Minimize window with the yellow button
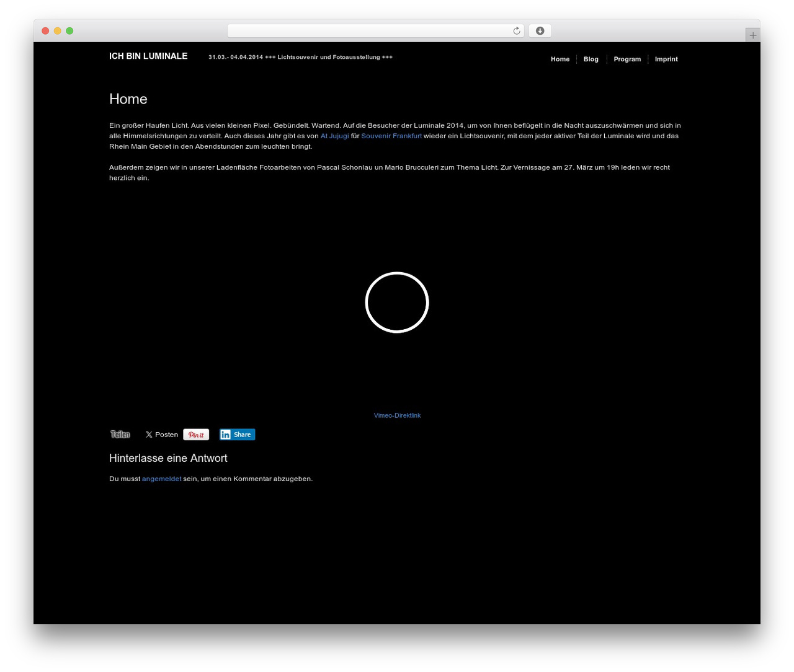This screenshot has height=672, width=794. (57, 31)
